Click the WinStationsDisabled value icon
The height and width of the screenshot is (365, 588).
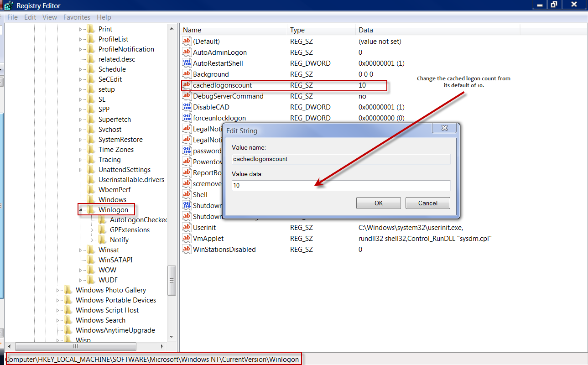(187, 249)
